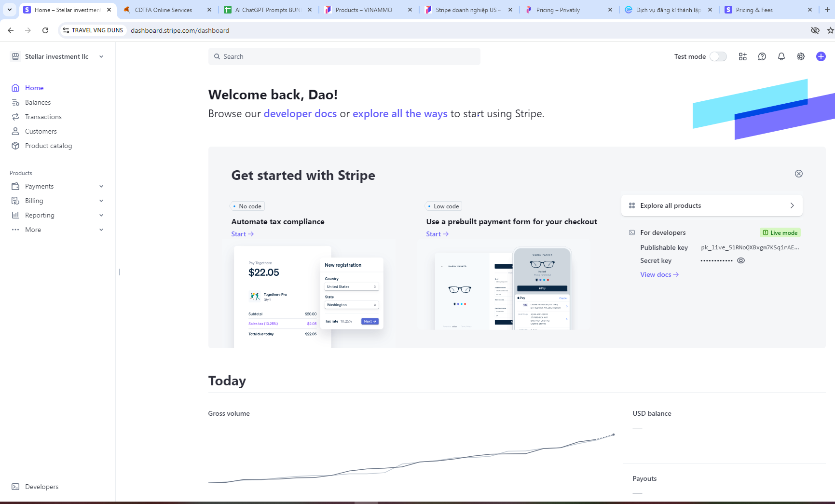Click the Product catalog box icon
835x504 pixels.
point(15,146)
